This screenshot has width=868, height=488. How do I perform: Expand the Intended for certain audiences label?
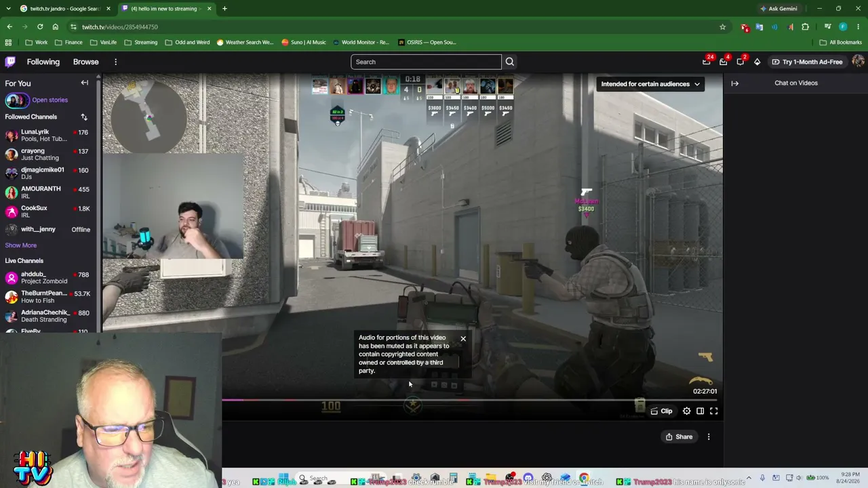pos(650,84)
